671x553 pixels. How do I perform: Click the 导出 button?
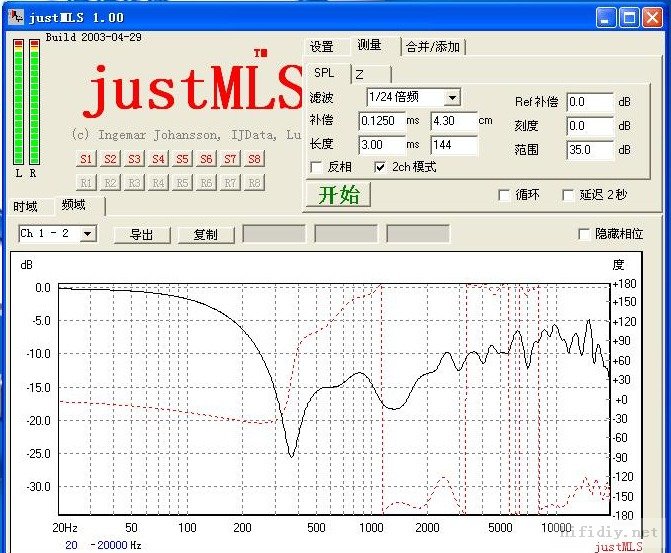pyautogui.click(x=141, y=235)
